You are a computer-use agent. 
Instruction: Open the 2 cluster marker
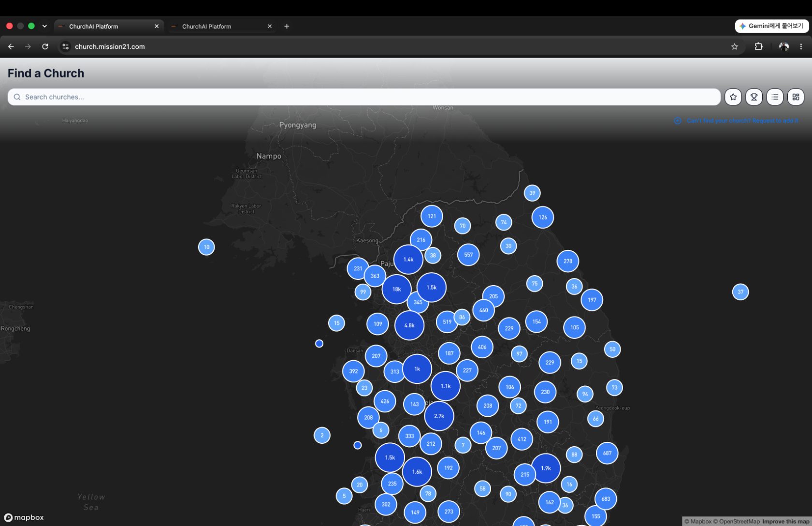click(x=322, y=435)
